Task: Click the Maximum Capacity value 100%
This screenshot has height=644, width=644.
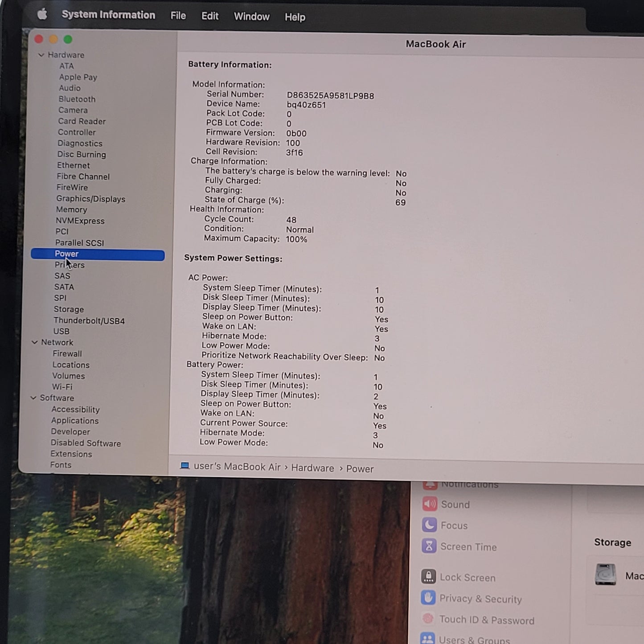Action: [x=296, y=239]
